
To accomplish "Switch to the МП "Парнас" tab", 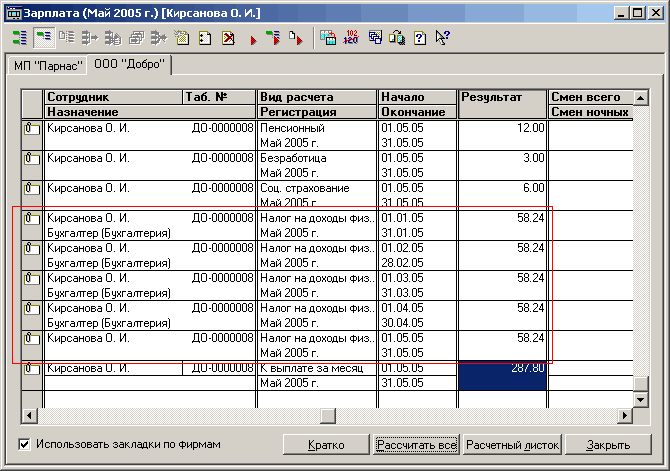I will click(x=47, y=65).
